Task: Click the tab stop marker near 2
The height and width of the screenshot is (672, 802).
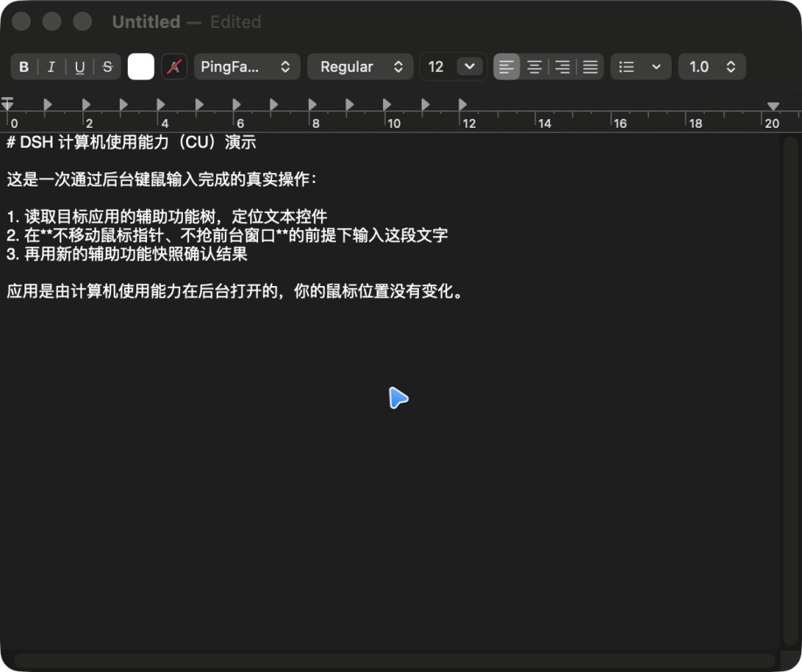Action: pyautogui.click(x=86, y=104)
